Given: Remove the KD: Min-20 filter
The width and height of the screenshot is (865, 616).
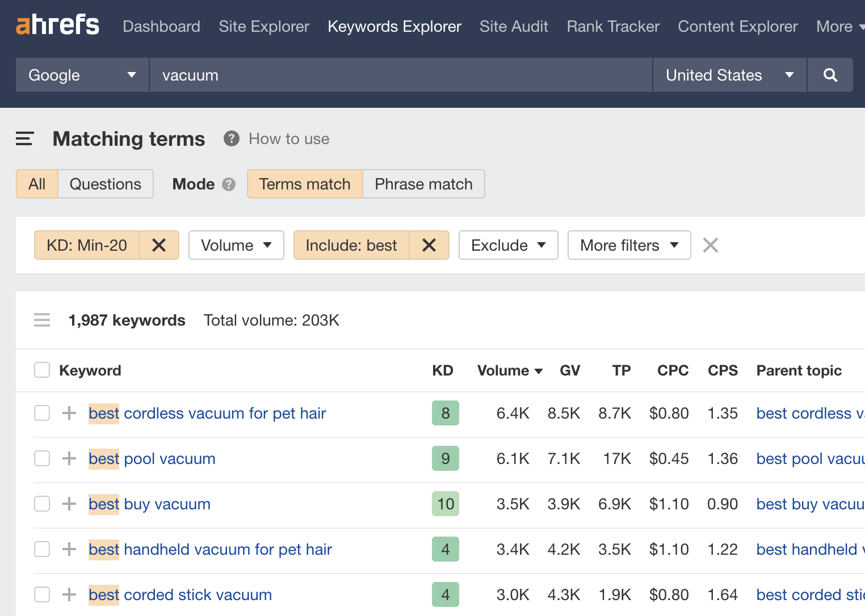Looking at the screenshot, I should (159, 245).
